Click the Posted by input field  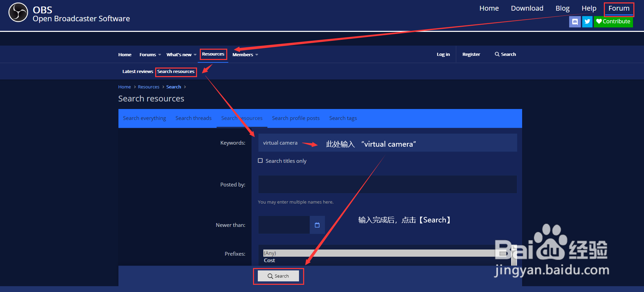pos(388,184)
